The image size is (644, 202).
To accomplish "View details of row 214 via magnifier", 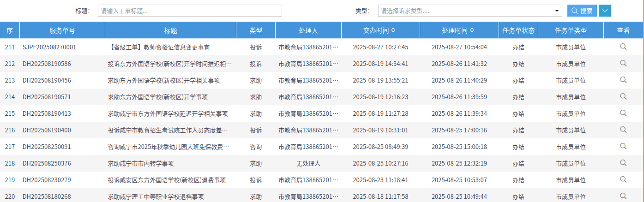I will click(623, 96).
